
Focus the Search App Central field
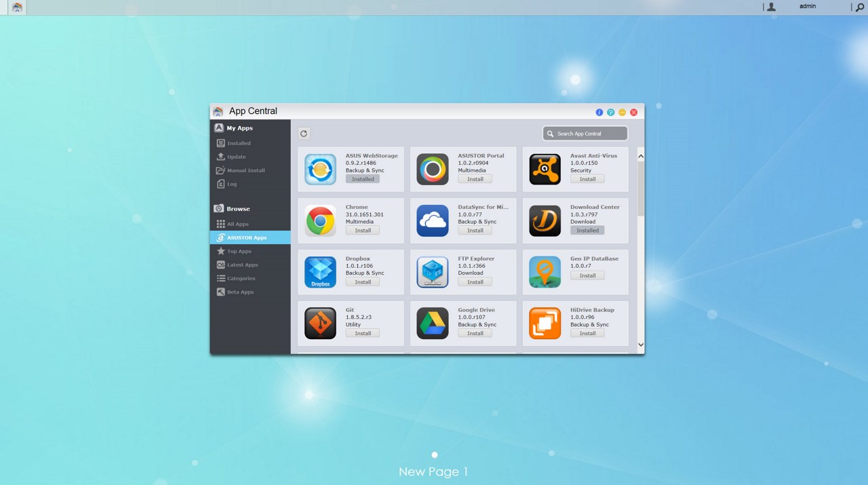click(585, 134)
